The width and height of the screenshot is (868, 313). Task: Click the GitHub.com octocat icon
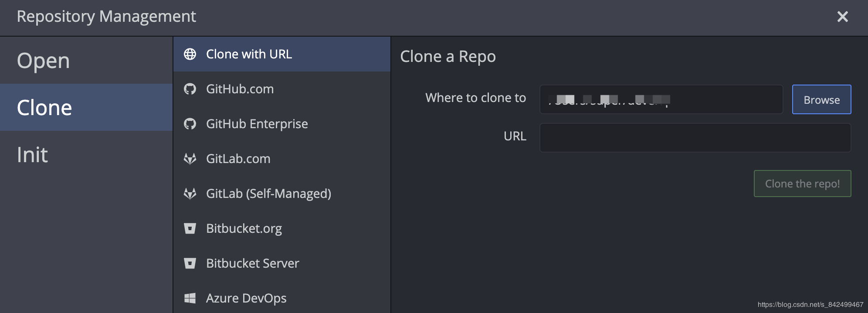coord(190,89)
